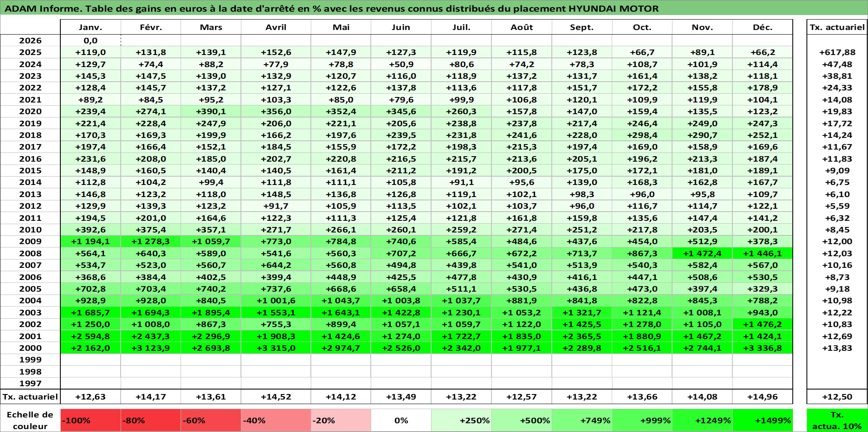Select the empty January 1999 cell
The height and width of the screenshot is (432, 868).
click(x=90, y=360)
